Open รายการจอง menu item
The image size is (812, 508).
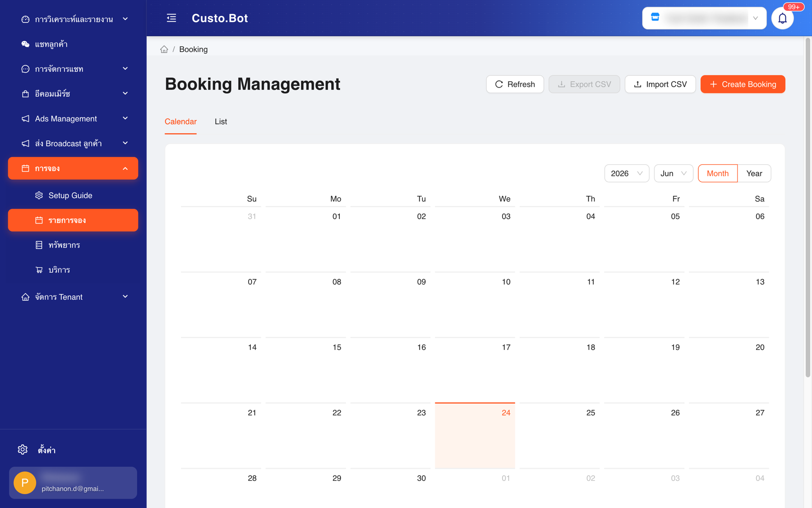(73, 220)
